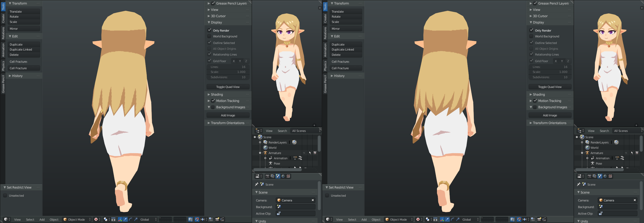Select the translate manipulator arrow in right window's header
Image resolution: width=644 pixels, height=223 pixels.
[x=447, y=219]
